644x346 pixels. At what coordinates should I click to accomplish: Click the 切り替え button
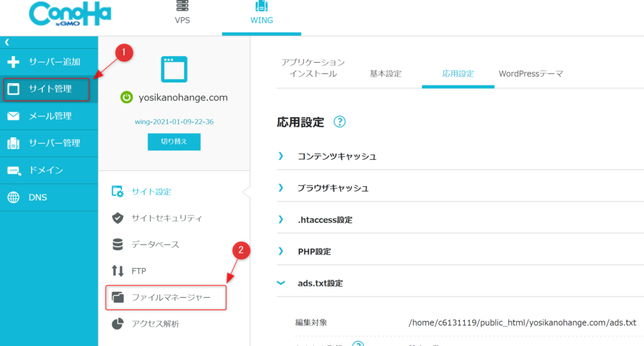pyautogui.click(x=174, y=142)
